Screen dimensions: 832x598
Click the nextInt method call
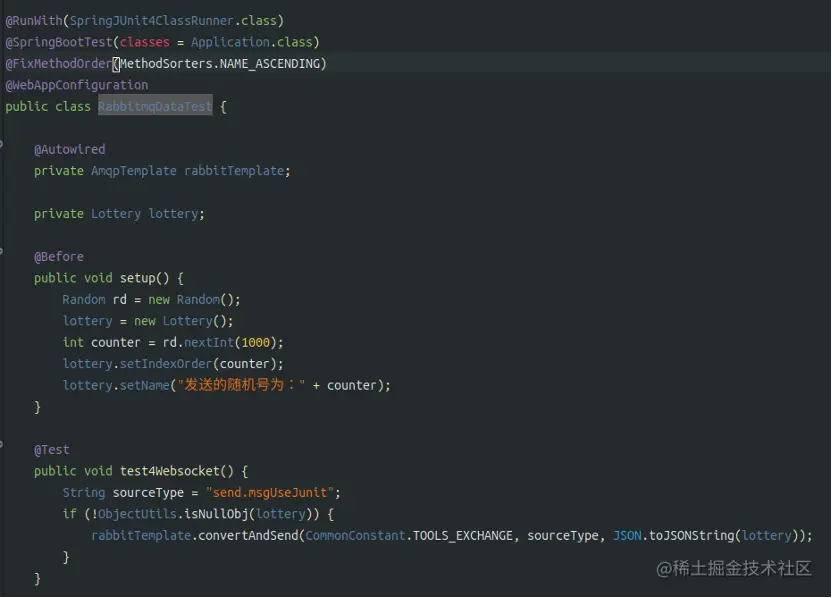209,343
